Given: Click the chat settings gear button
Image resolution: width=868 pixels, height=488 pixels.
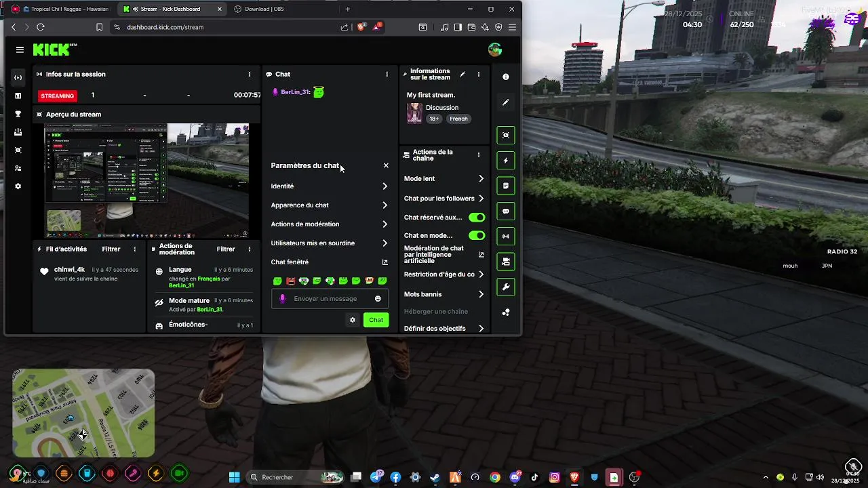Looking at the screenshot, I should click(x=353, y=320).
